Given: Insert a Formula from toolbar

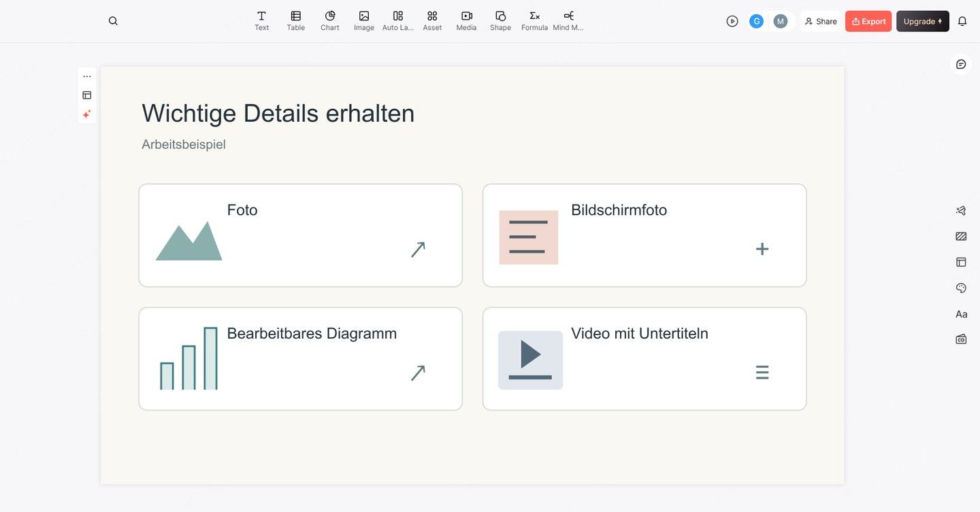Looking at the screenshot, I should (x=534, y=20).
